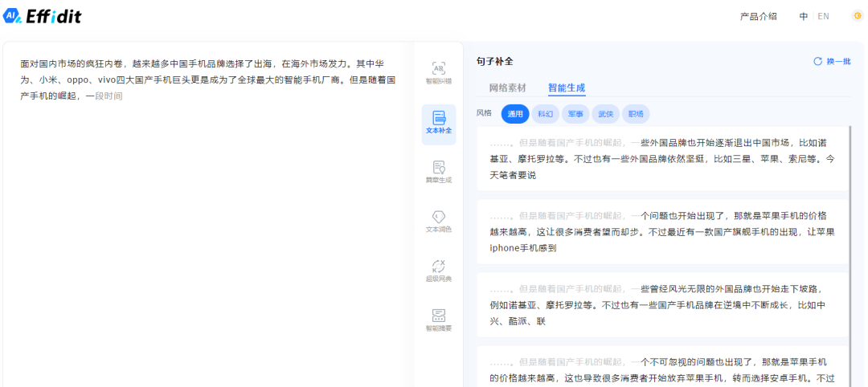Open the 智能纠错 error correction tool
This screenshot has width=868, height=387.
[438, 72]
